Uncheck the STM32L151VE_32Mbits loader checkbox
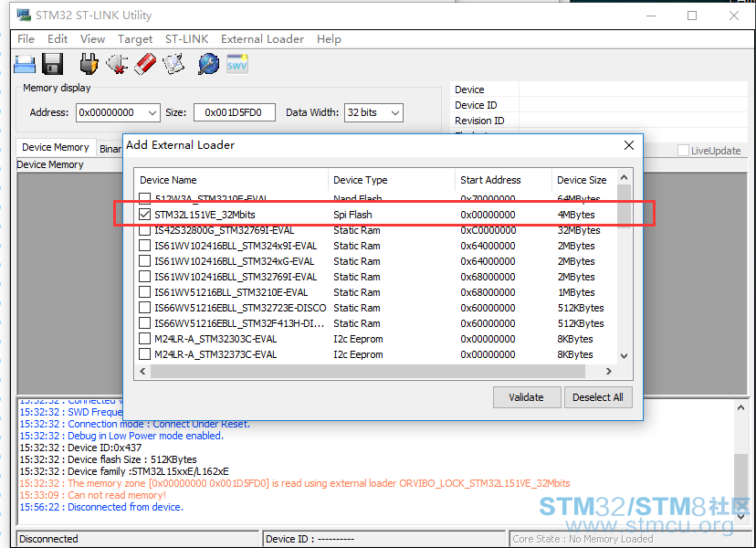This screenshot has width=756, height=548. pyautogui.click(x=144, y=215)
